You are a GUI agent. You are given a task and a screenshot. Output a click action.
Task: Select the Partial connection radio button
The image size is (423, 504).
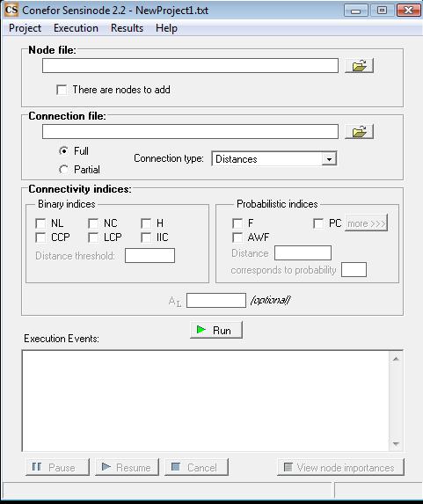coord(63,170)
